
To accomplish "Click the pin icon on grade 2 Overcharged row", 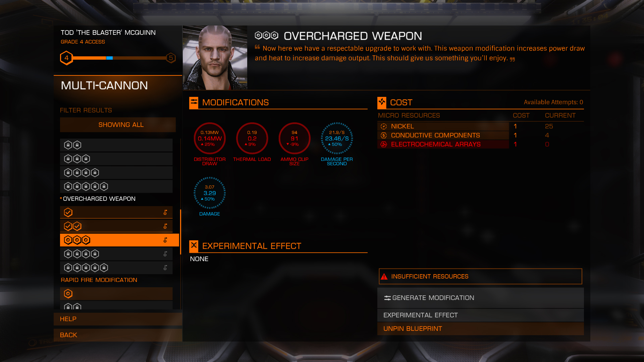I will tap(165, 226).
